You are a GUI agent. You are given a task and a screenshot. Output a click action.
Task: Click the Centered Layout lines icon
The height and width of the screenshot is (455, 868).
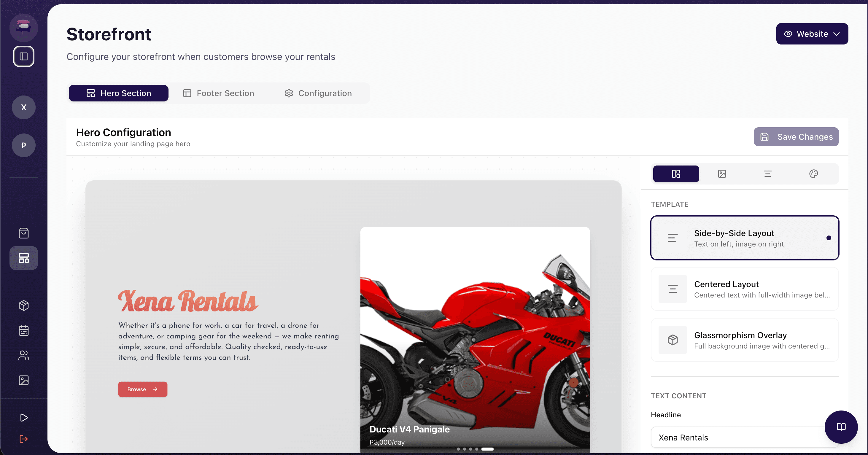673,289
